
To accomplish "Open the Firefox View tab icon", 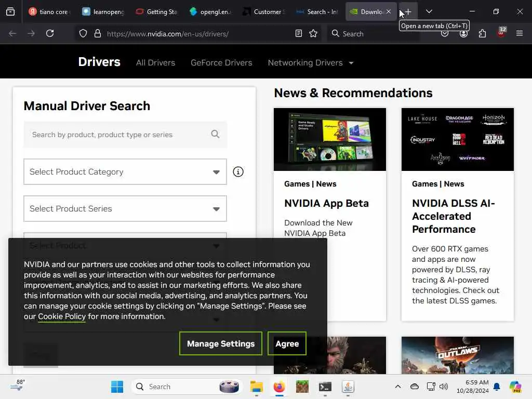I will 10,11.
